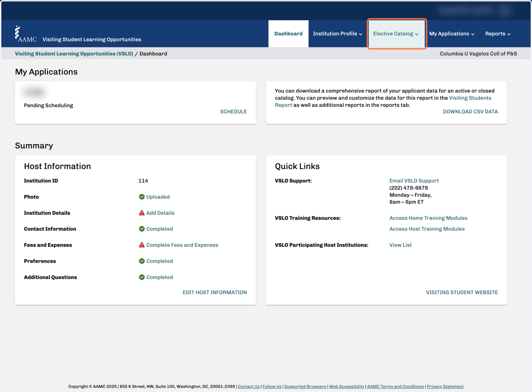
Task: Open Complete Fees and Expenses link
Action: tap(182, 245)
